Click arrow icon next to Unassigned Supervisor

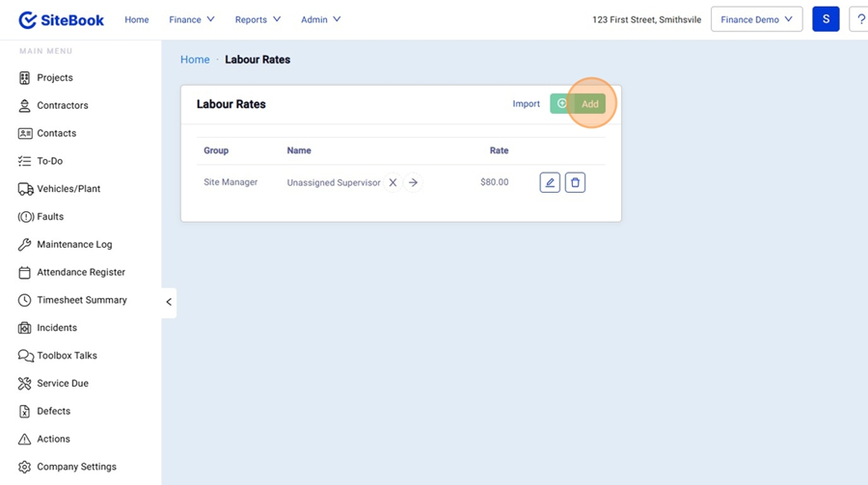(413, 182)
